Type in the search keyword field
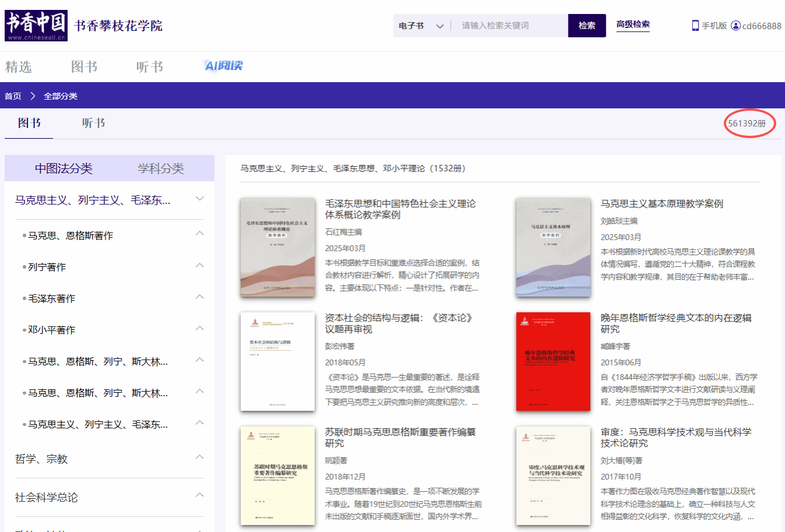 click(x=510, y=26)
